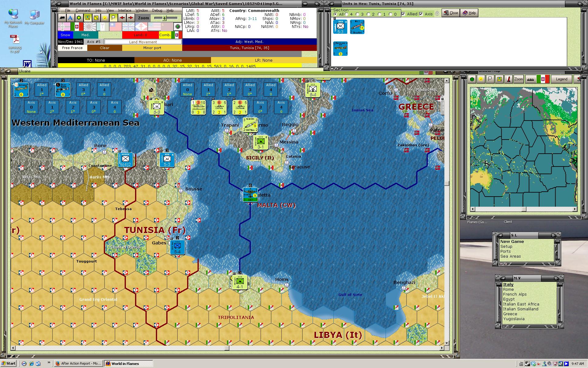Image resolution: width=588 pixels, height=368 pixels.
Task: Select Italian East Africa in M V list
Action: pyautogui.click(x=521, y=304)
